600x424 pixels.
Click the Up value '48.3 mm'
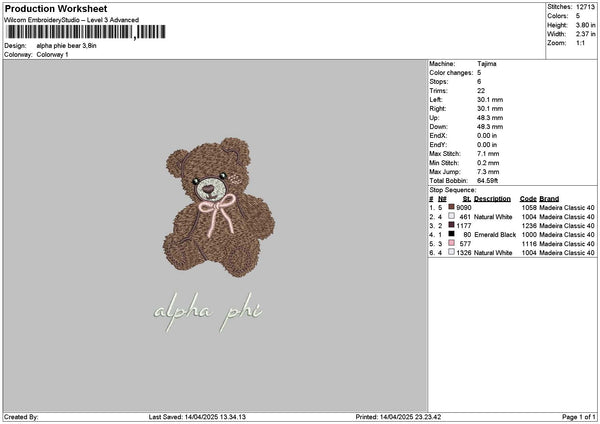(490, 118)
